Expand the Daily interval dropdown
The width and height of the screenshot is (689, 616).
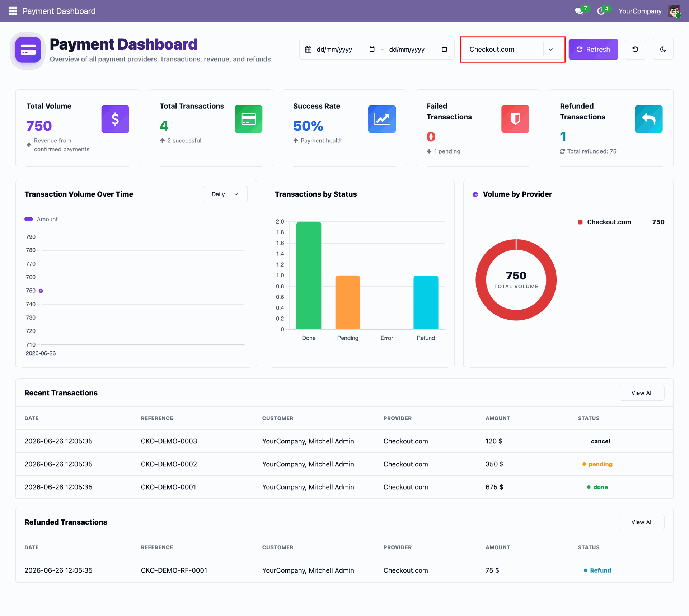click(x=225, y=194)
